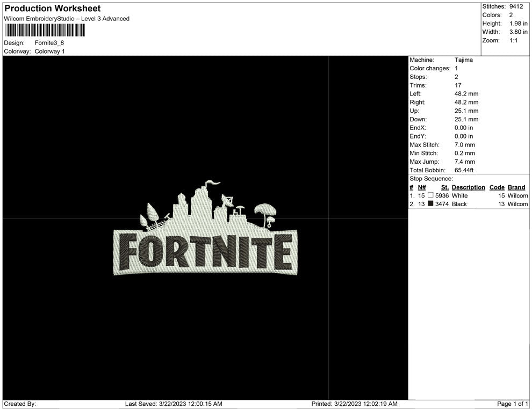This screenshot has width=532, height=409.
Task: Select the White thread color swatch
Action: click(430, 195)
